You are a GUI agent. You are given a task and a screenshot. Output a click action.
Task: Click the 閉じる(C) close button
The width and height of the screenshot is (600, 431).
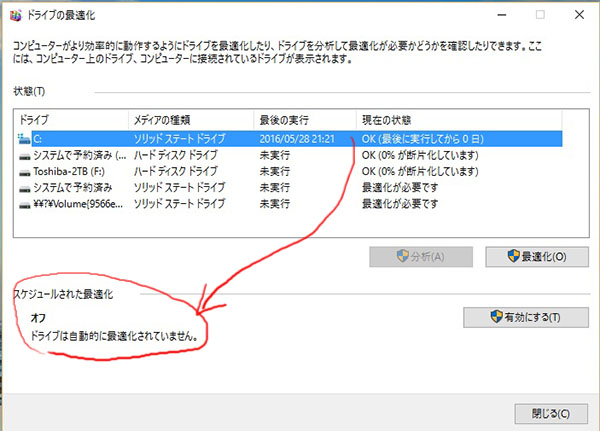(551, 413)
